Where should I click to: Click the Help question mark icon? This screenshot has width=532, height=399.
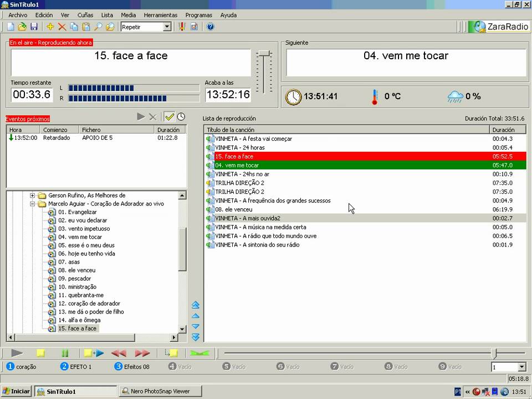[x=210, y=27]
